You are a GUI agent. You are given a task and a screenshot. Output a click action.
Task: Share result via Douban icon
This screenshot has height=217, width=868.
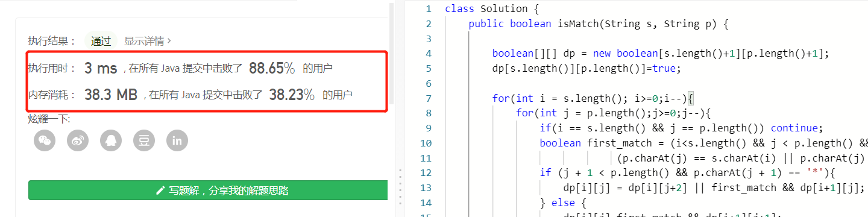(x=144, y=140)
